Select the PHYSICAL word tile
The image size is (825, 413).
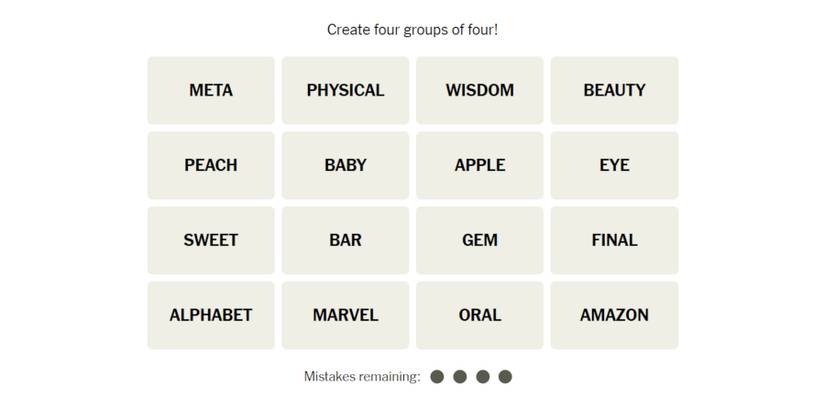[x=345, y=90]
